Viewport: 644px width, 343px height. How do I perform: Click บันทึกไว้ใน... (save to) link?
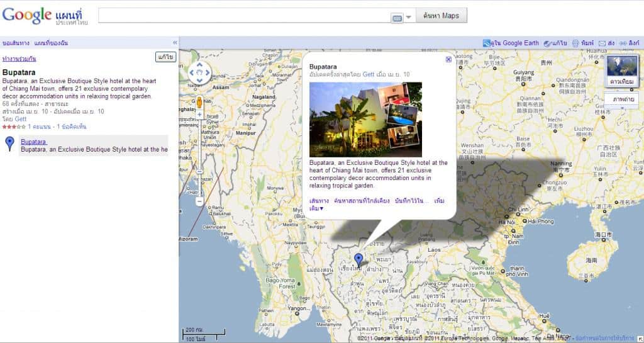(412, 201)
